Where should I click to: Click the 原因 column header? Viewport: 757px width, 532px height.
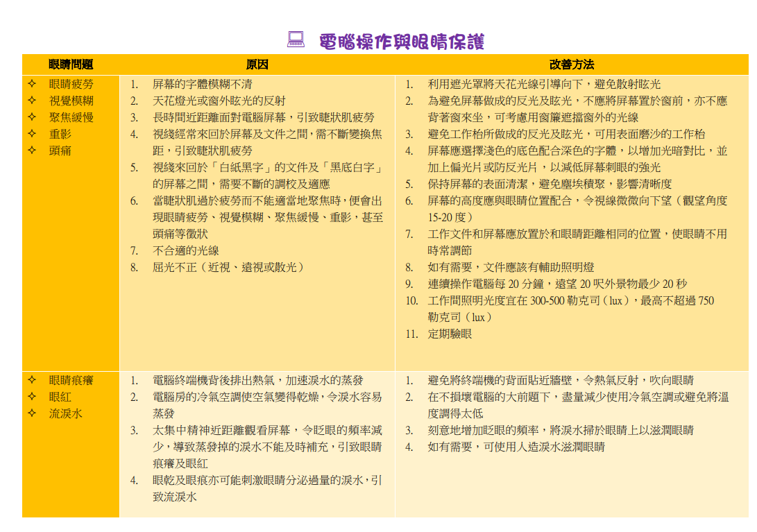257,65
